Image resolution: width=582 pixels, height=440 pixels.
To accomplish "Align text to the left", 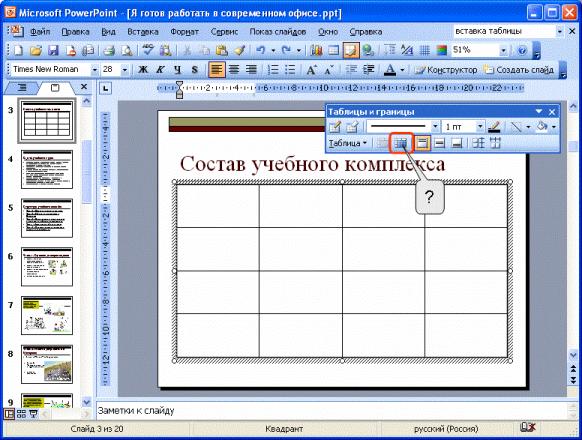I will [216, 70].
